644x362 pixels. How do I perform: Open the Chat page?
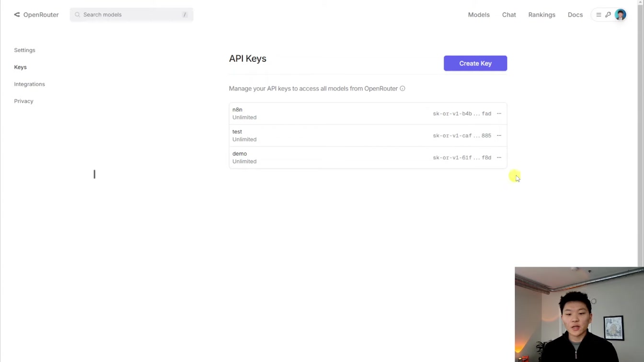509,15
